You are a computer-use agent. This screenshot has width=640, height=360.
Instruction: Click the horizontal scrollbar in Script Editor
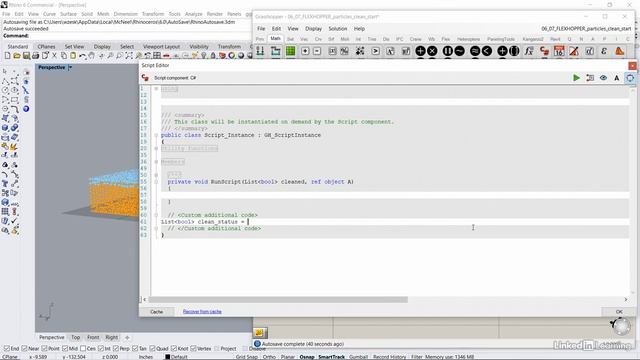click(278, 300)
